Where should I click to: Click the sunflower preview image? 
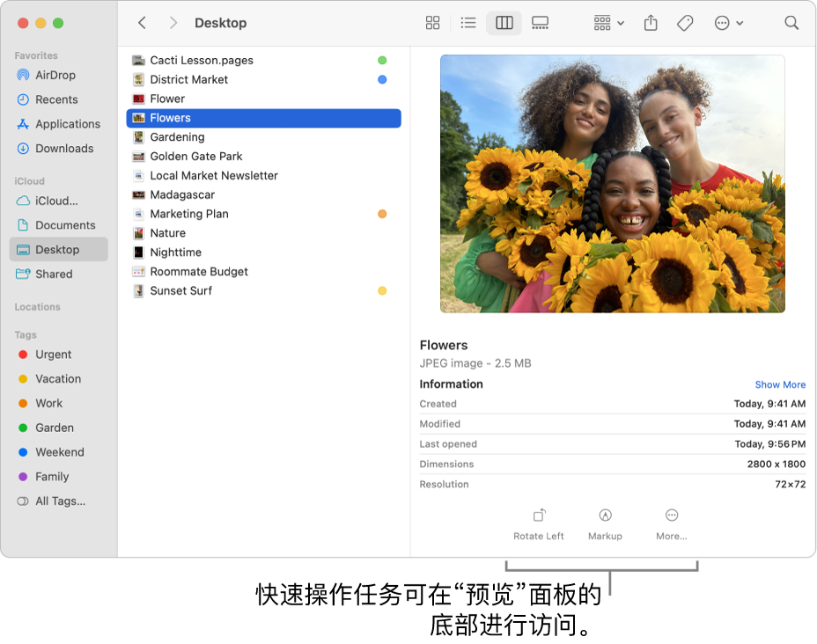612,184
